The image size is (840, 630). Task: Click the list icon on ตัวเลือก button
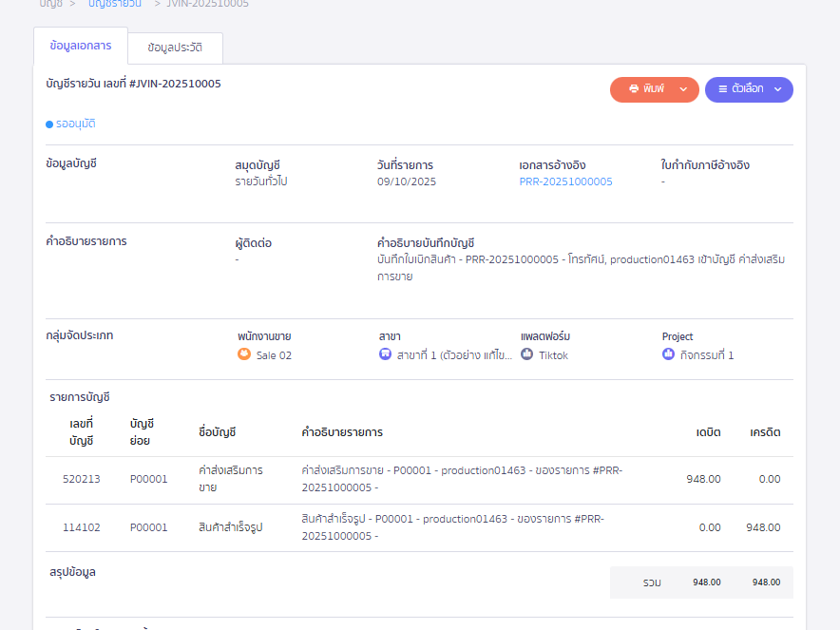pos(722,89)
